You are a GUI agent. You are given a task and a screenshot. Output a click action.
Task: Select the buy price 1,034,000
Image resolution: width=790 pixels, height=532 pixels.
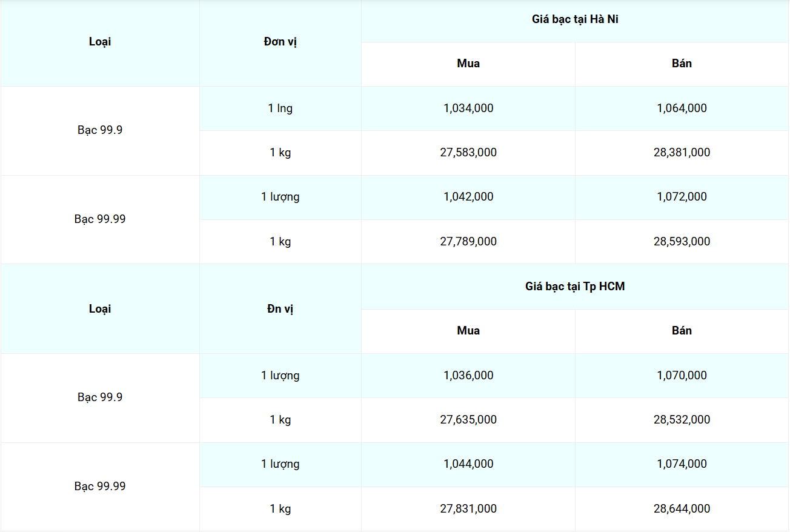(468, 108)
